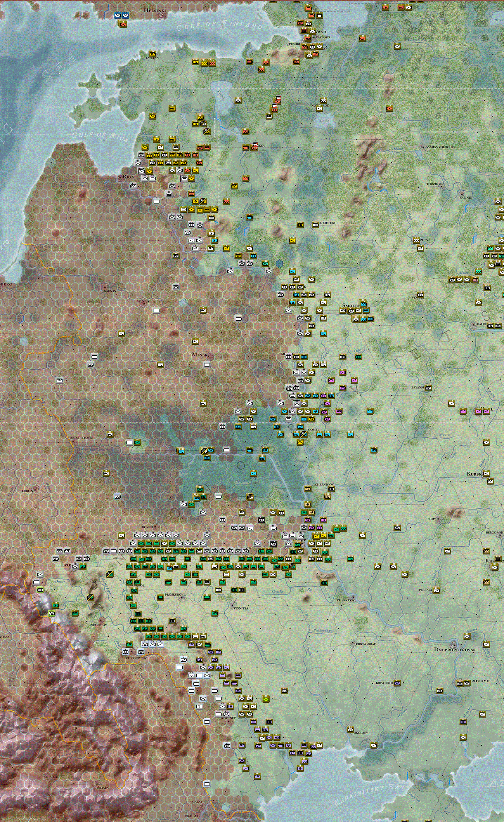Select the white HQ counter at Novgorod
This screenshot has height=822, width=504.
coord(320,109)
